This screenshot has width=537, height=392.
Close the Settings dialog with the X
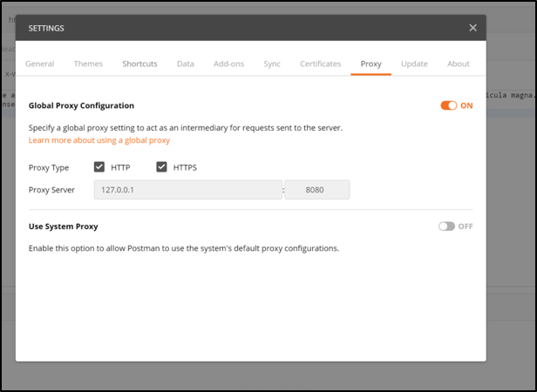(472, 28)
